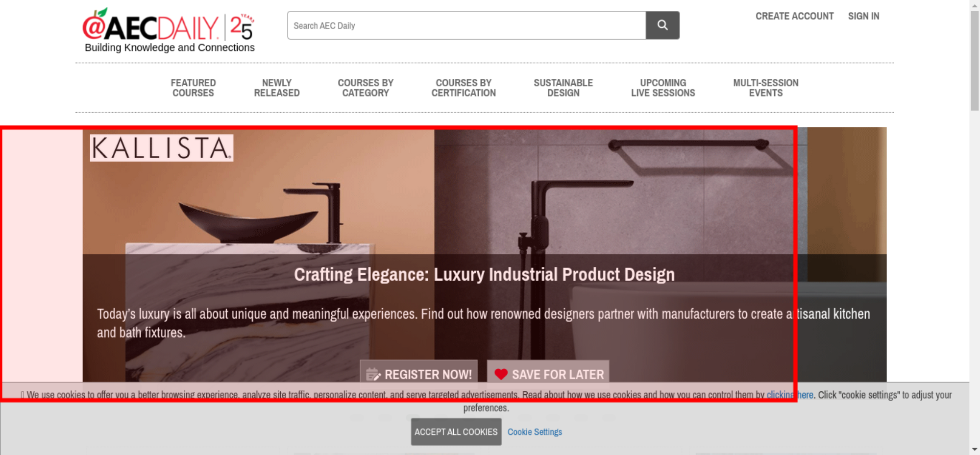Open Multi-Session Events page
The width and height of the screenshot is (980, 455).
766,88
